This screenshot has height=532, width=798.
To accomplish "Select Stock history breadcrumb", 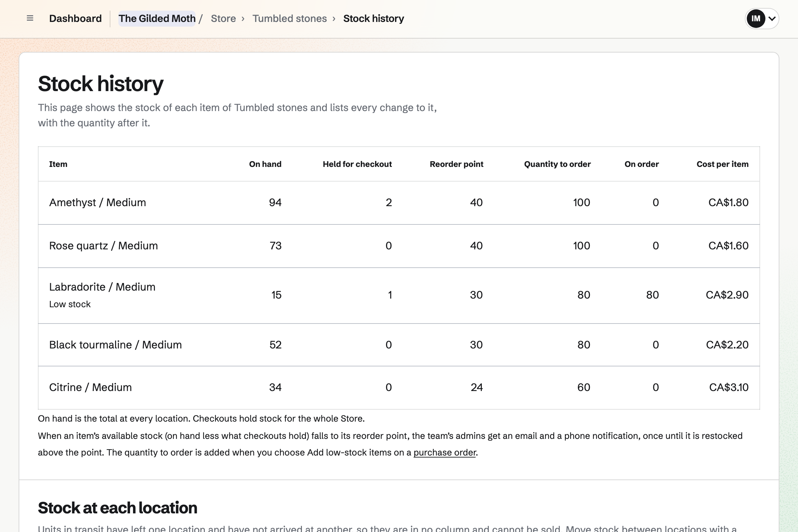I will pos(373,18).
